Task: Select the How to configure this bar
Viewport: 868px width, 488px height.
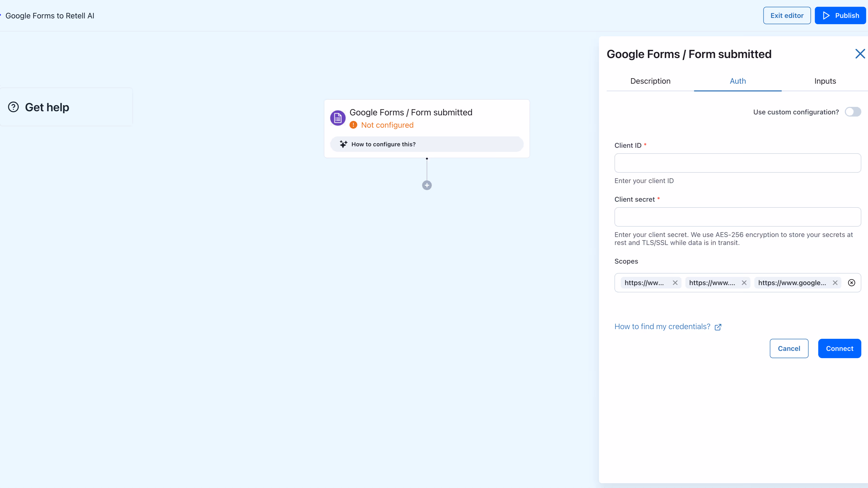Action: (427, 144)
